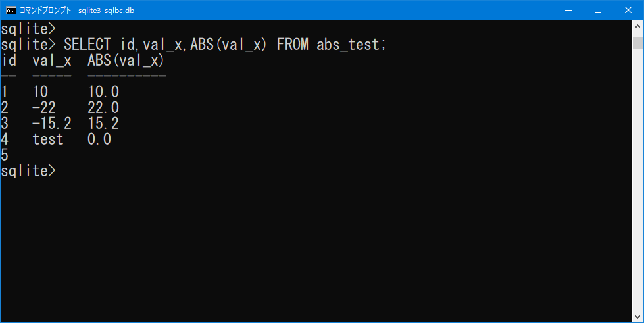Click scrollbar down arrow

point(637,317)
